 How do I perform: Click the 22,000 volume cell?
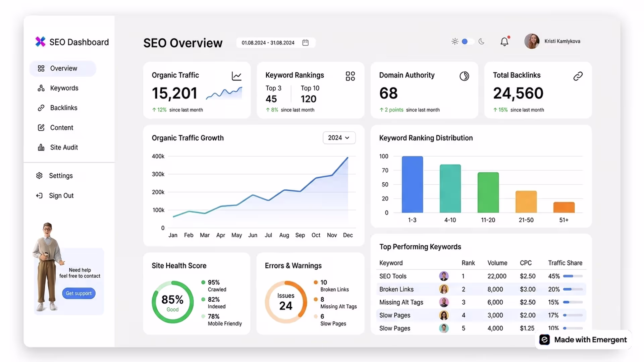tap(497, 276)
